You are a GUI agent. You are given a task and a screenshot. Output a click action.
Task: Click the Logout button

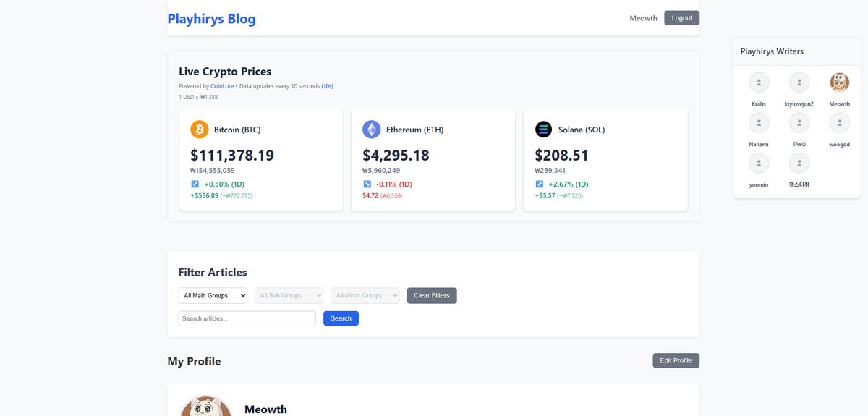(682, 18)
